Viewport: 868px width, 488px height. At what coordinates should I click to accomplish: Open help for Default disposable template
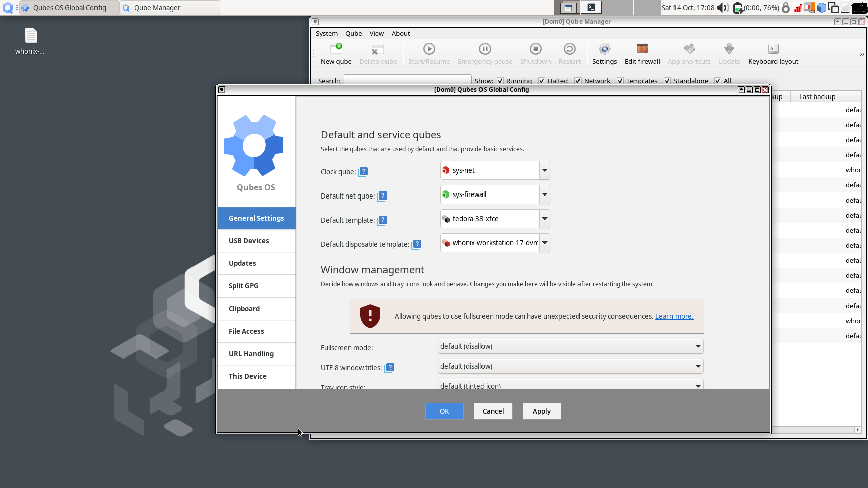(417, 244)
